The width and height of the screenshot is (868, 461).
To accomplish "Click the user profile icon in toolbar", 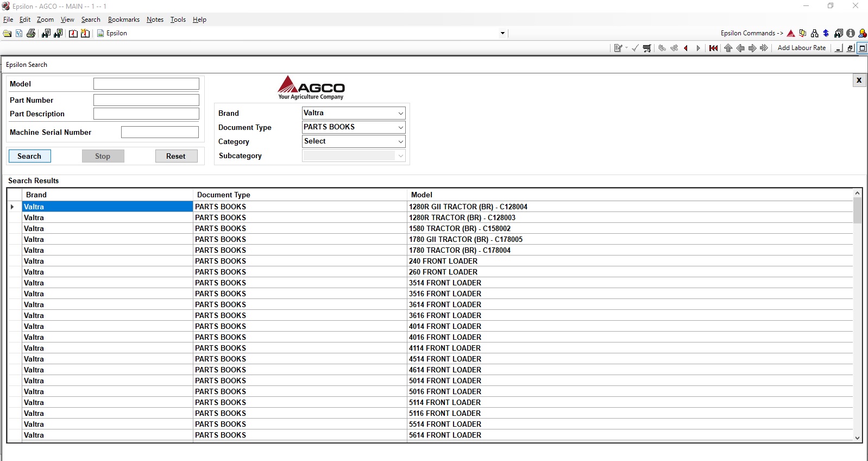I will (x=863, y=33).
